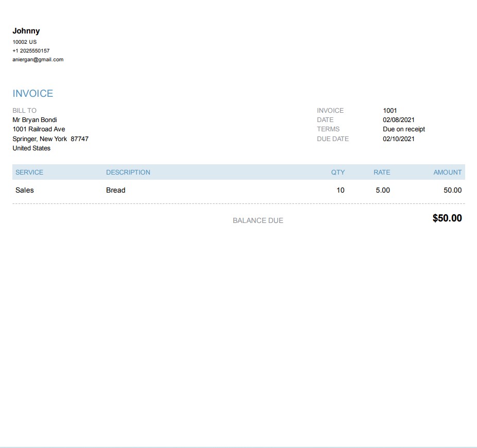Click the TERMS label
477x448 pixels.
[x=328, y=129]
